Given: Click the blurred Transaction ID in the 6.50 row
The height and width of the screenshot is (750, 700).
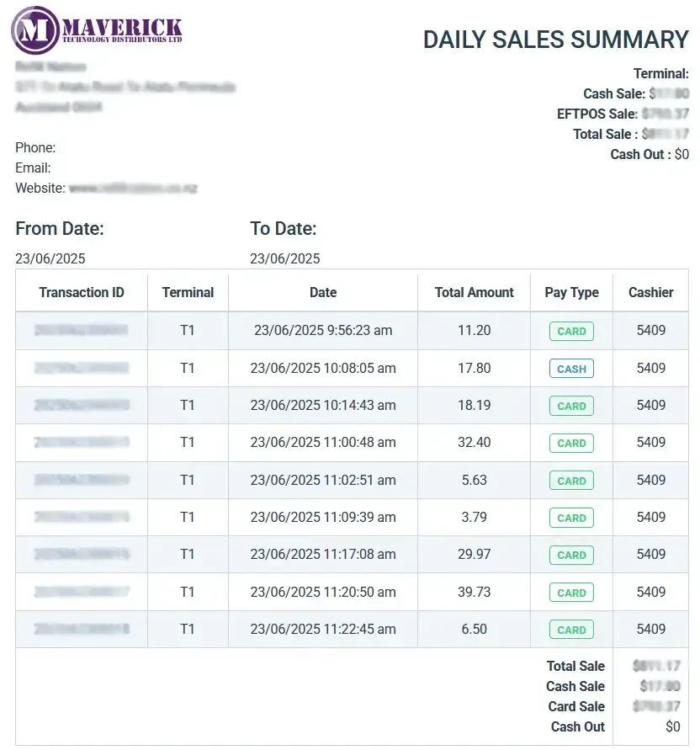Looking at the screenshot, I should coord(82,629).
